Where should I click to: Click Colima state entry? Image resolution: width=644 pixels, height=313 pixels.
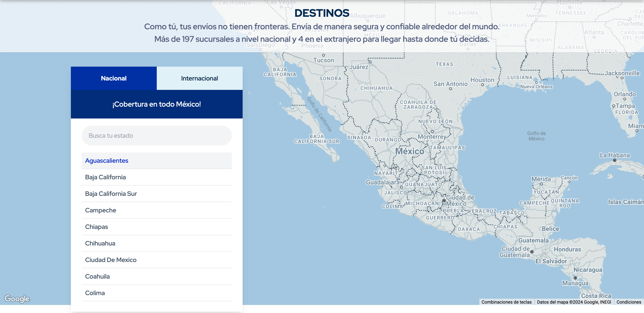click(x=95, y=293)
